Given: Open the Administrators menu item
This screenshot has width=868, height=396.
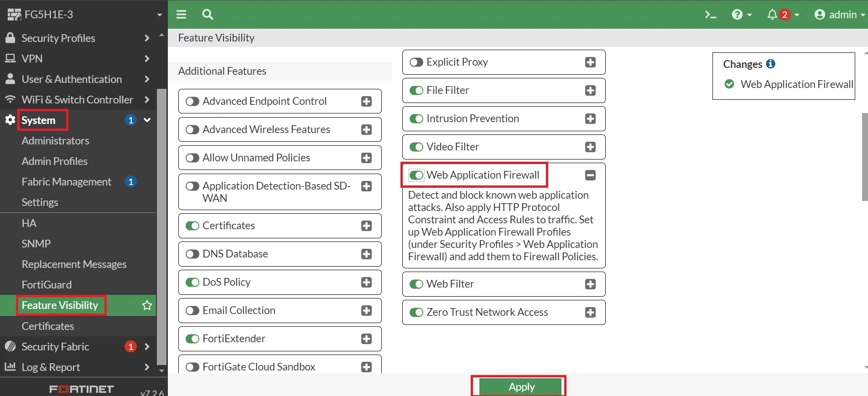Looking at the screenshot, I should point(56,141).
